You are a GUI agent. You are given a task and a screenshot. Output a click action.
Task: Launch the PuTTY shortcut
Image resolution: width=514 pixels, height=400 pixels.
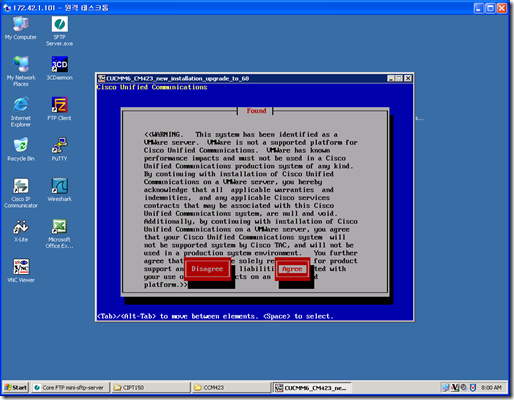[x=60, y=149]
